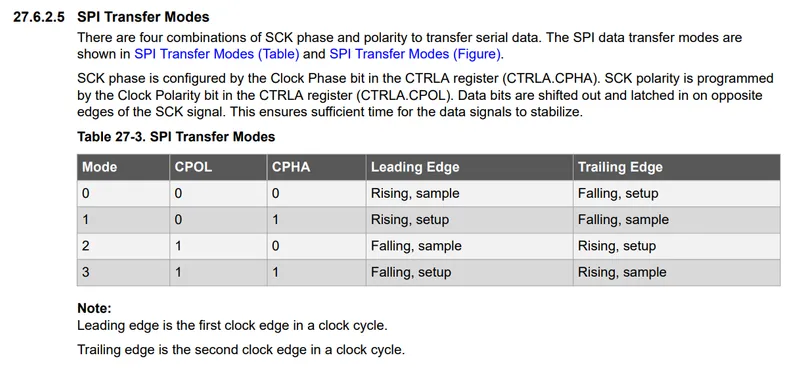
Task: Click the 'Rising, sample' cell in Mode 3 row
Action: pos(677,272)
